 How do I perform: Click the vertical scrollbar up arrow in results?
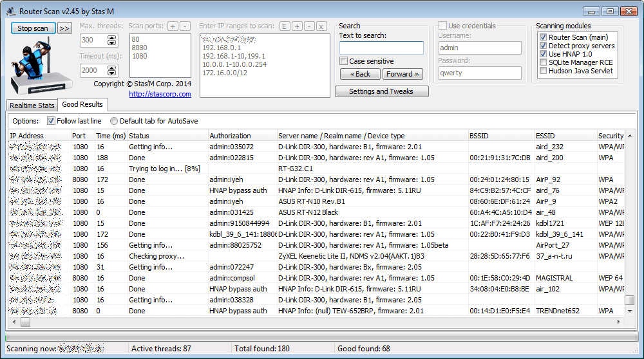(x=630, y=135)
